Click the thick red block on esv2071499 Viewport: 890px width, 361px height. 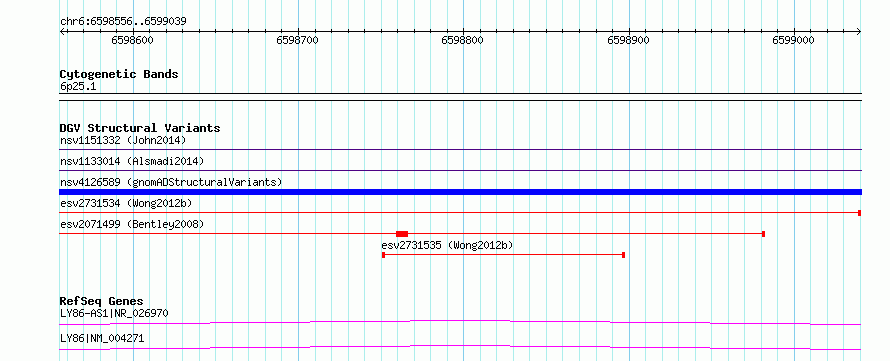click(x=402, y=234)
